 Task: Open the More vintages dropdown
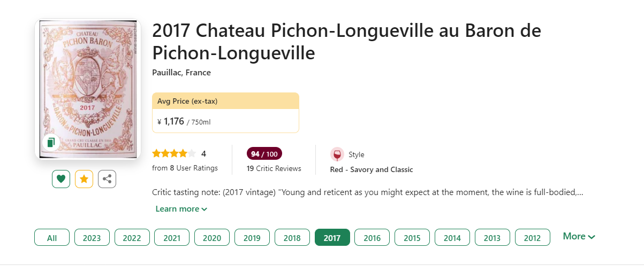[x=579, y=236]
